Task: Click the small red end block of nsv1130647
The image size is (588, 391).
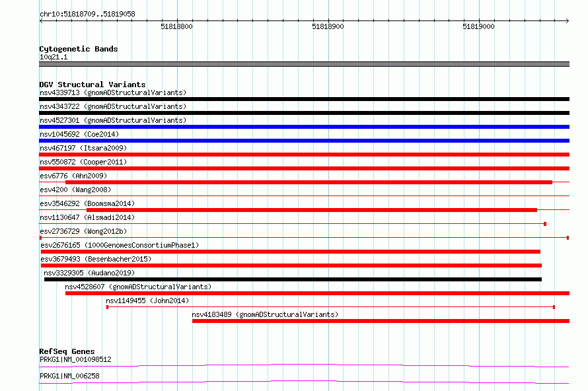Action: (x=545, y=224)
